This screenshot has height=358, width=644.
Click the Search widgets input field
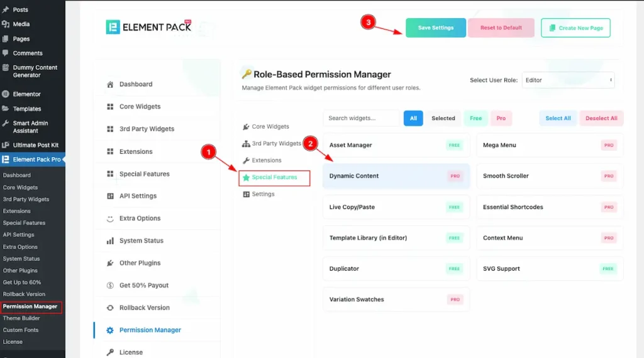(361, 118)
